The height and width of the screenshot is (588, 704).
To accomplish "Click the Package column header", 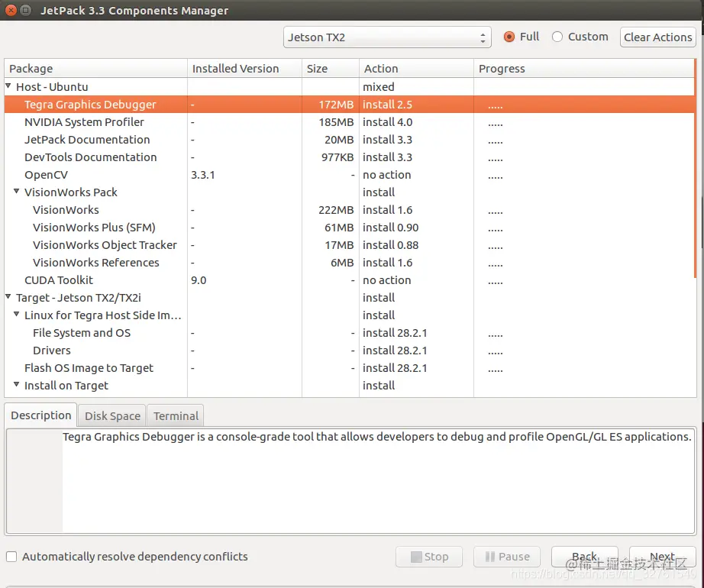I will [x=95, y=68].
